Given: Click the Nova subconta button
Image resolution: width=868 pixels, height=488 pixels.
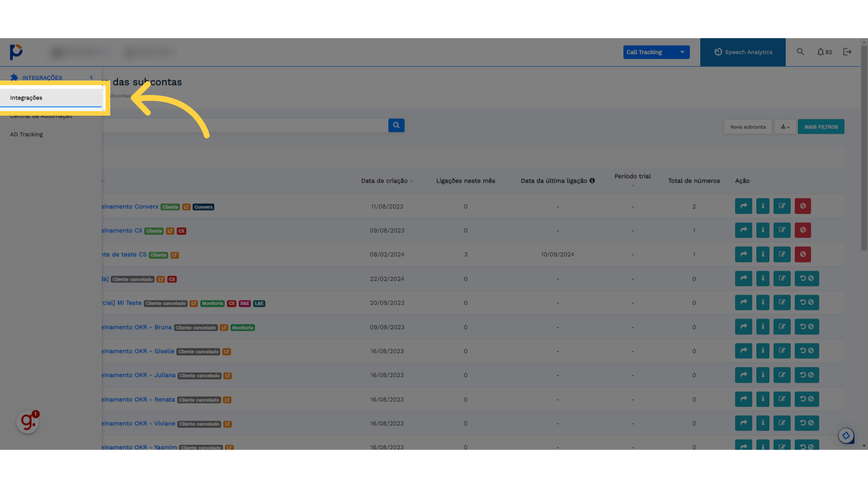Looking at the screenshot, I should [748, 127].
